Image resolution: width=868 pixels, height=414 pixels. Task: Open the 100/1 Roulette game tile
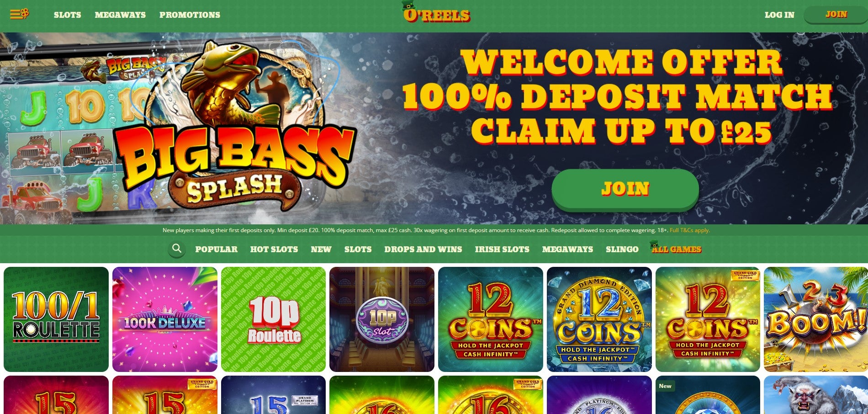56,319
